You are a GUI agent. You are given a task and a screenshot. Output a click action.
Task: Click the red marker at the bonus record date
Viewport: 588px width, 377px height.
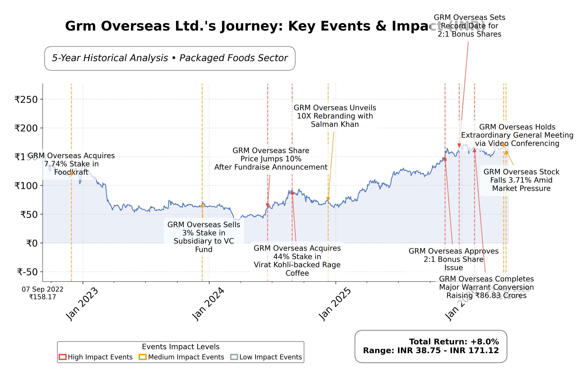[x=459, y=145]
